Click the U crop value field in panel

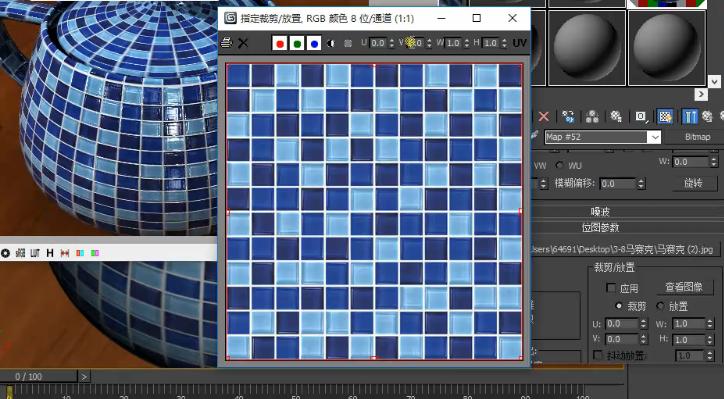[621, 324]
